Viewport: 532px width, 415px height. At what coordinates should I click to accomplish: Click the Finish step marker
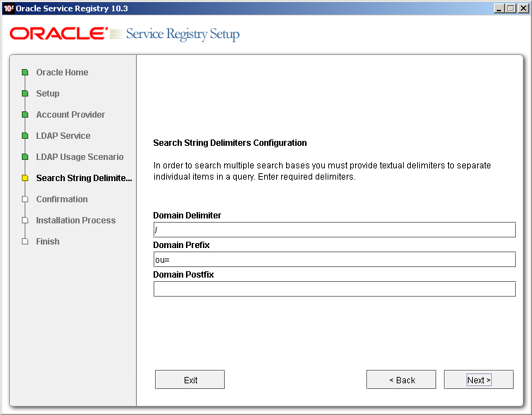coord(25,241)
